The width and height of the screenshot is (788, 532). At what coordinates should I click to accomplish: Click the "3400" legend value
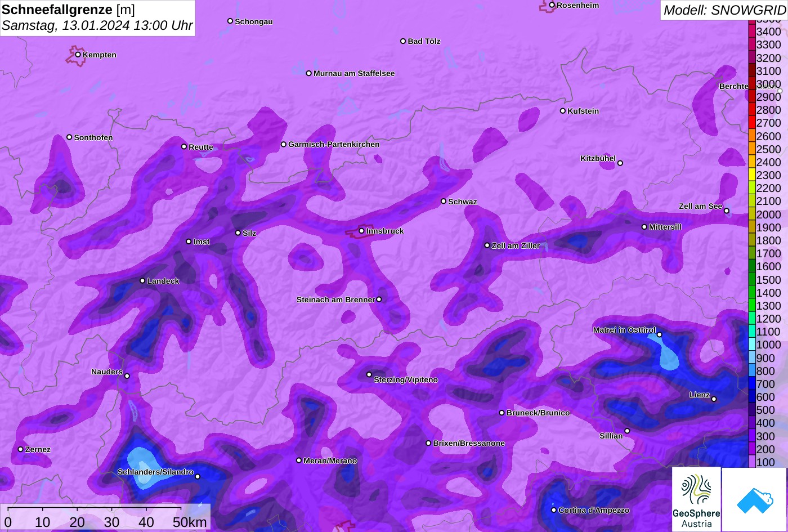[x=769, y=32]
